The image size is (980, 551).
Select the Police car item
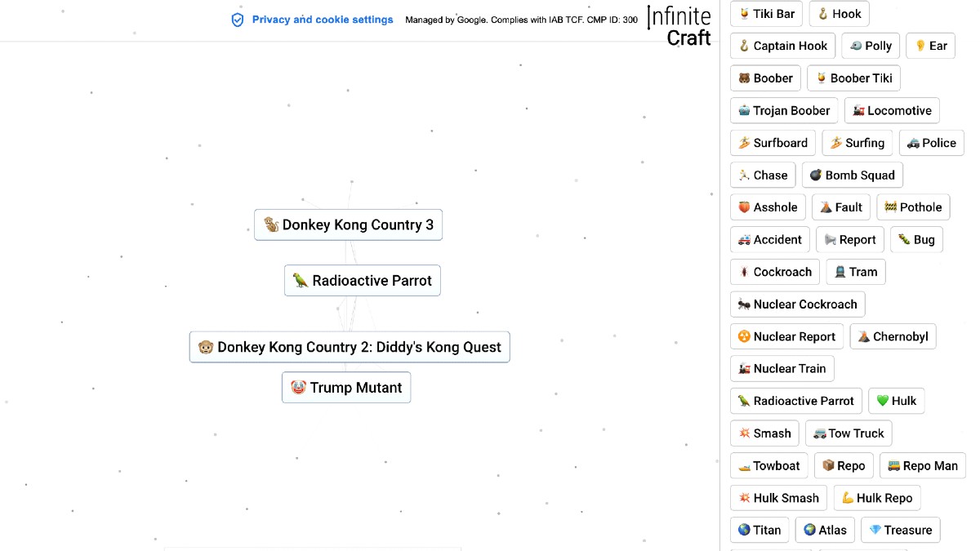[x=931, y=143]
